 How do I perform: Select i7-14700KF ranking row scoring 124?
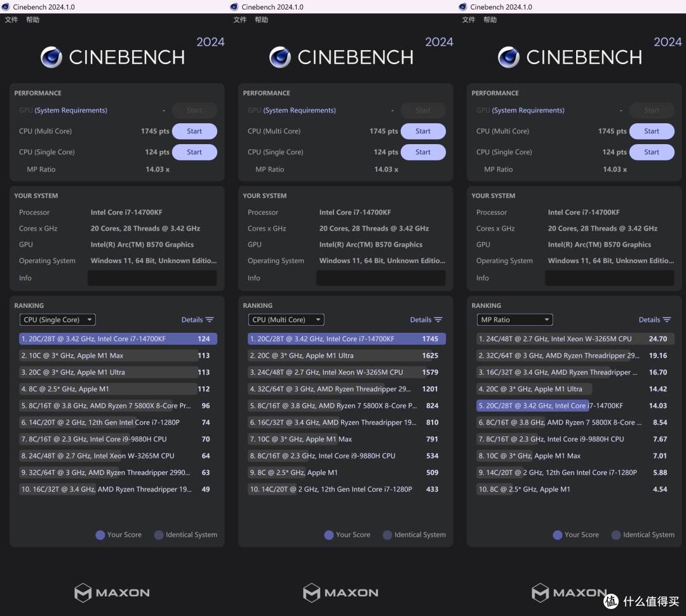(118, 338)
